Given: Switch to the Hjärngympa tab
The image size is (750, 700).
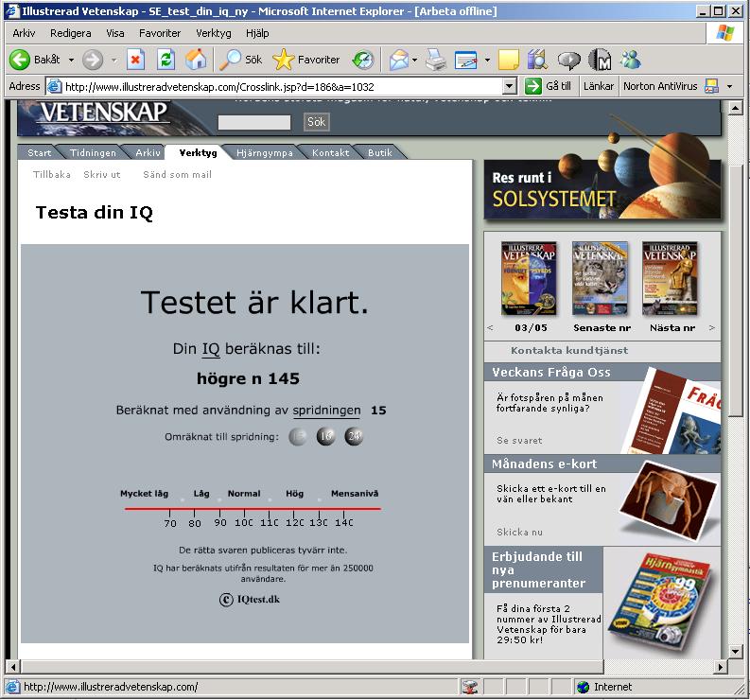Looking at the screenshot, I should tap(265, 153).
